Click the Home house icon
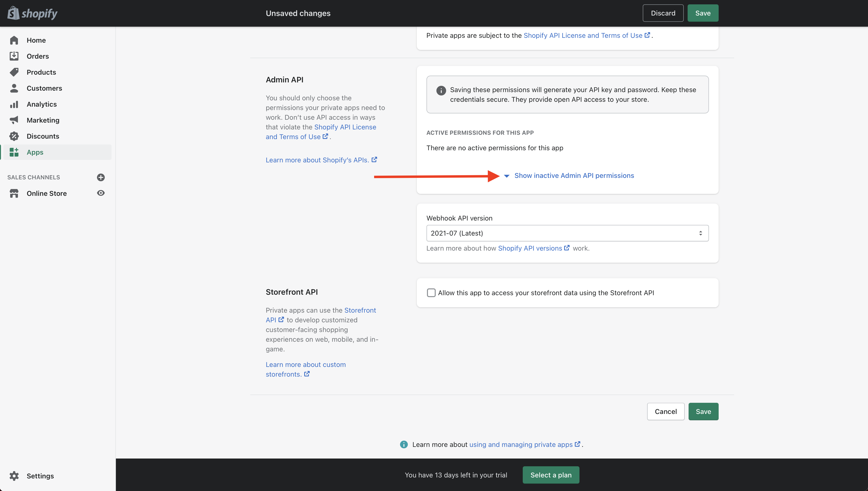This screenshot has height=491, width=868. point(14,40)
